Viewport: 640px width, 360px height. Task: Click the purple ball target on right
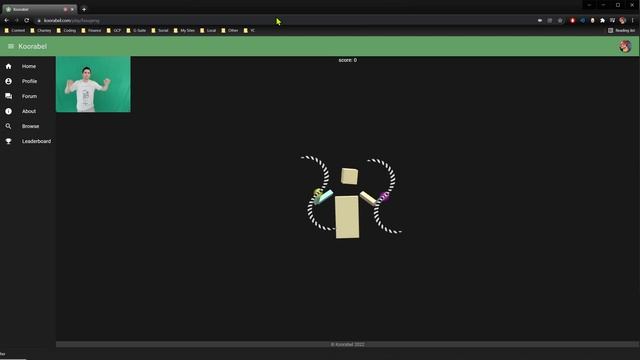coord(384,197)
